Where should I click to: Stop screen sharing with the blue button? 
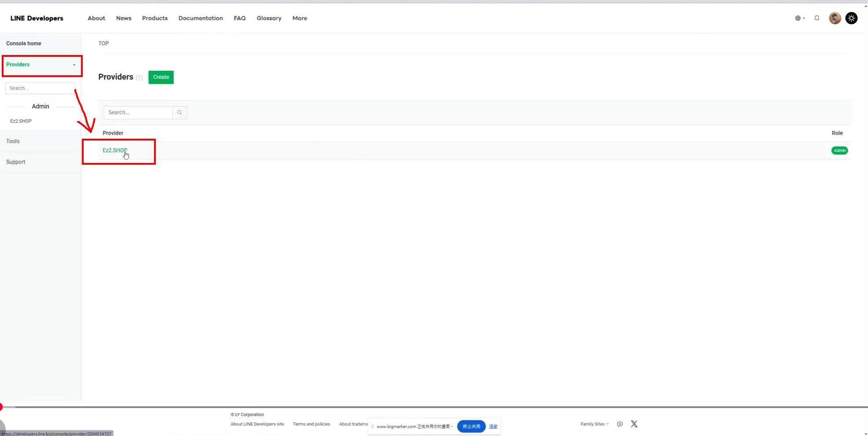(x=471, y=426)
